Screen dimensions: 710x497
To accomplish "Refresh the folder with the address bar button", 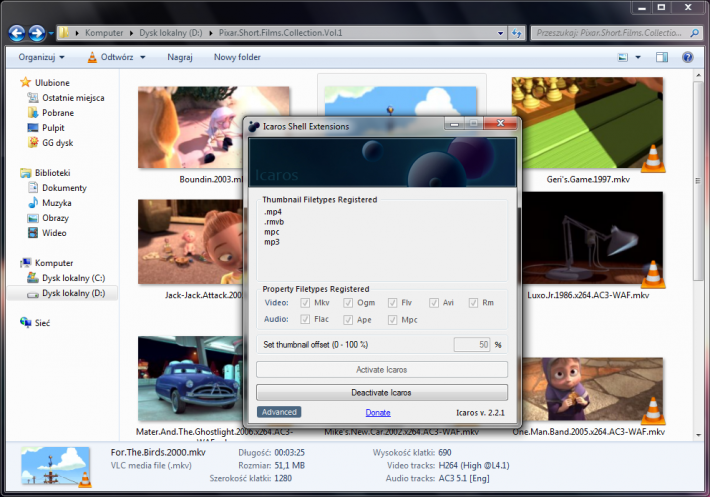I will tap(516, 33).
